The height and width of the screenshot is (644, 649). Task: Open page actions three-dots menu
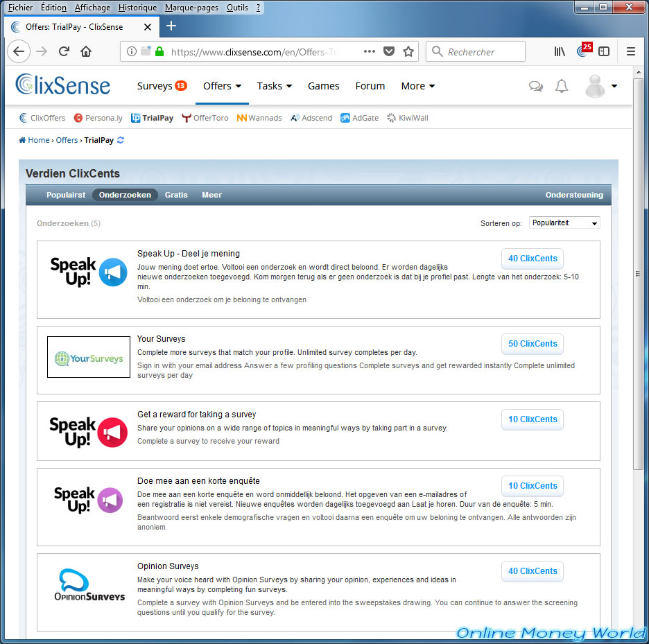(369, 51)
